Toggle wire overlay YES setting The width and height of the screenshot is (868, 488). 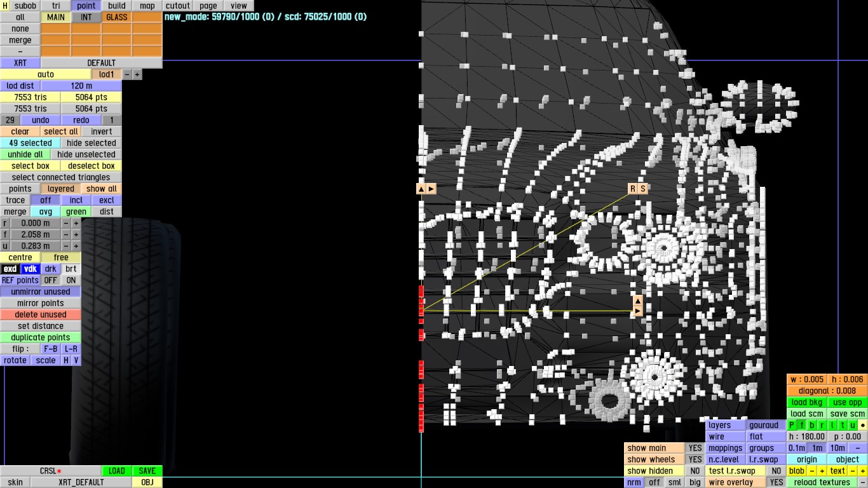[776, 482]
